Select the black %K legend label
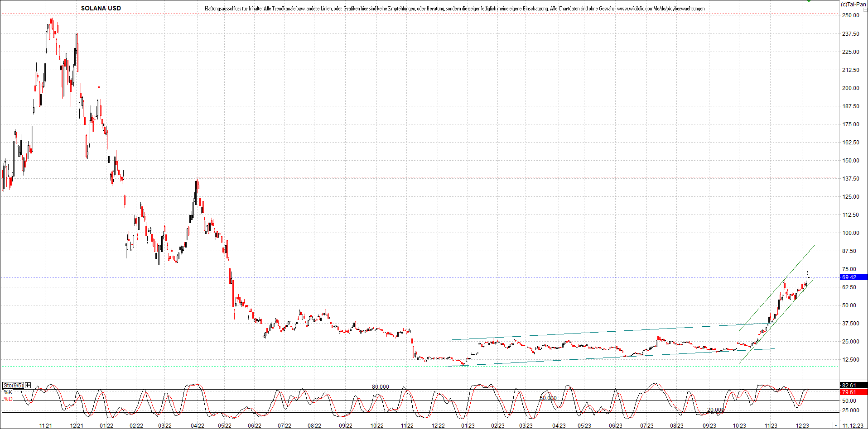The image size is (868, 429). 8,392
